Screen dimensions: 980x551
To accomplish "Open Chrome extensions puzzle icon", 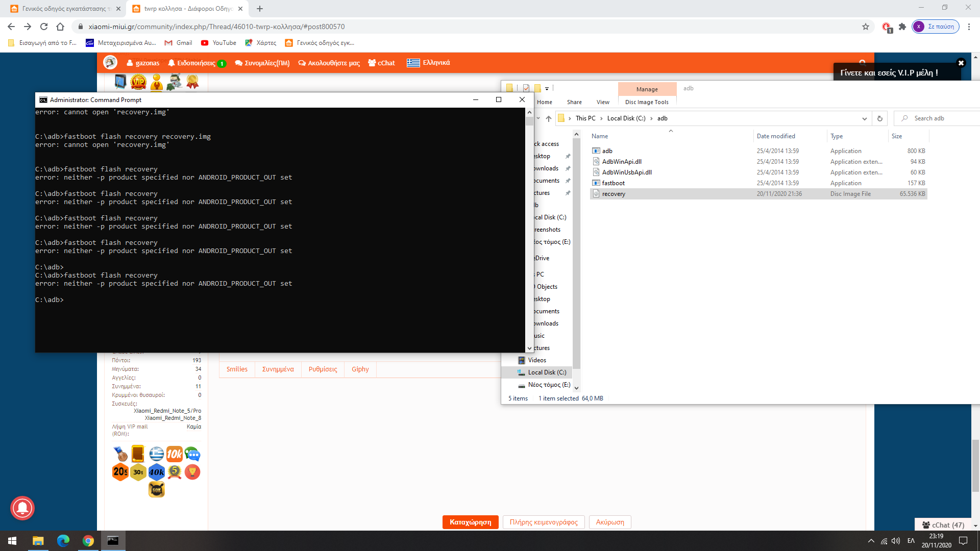I will pyautogui.click(x=902, y=27).
